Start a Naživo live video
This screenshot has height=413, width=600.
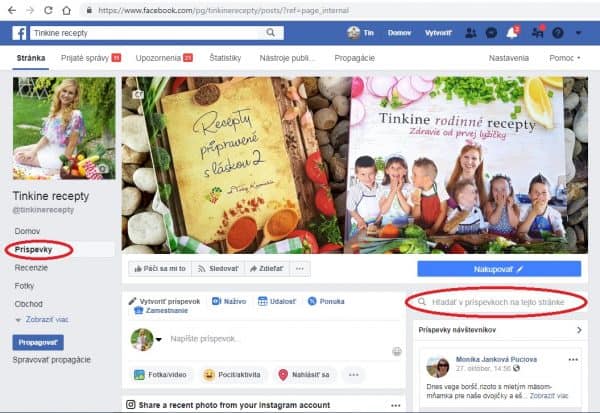pyautogui.click(x=229, y=301)
